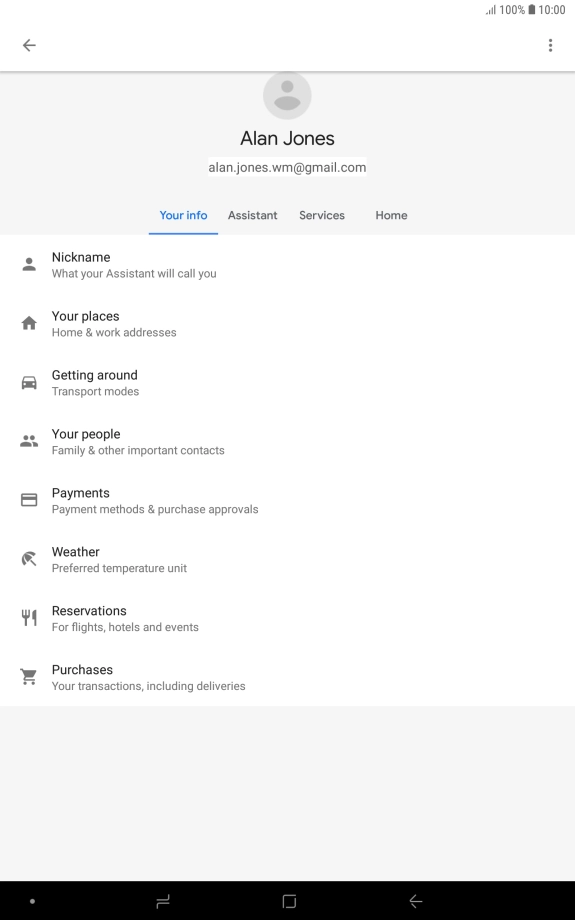Tap the car icon for Getting around

[x=29, y=383]
